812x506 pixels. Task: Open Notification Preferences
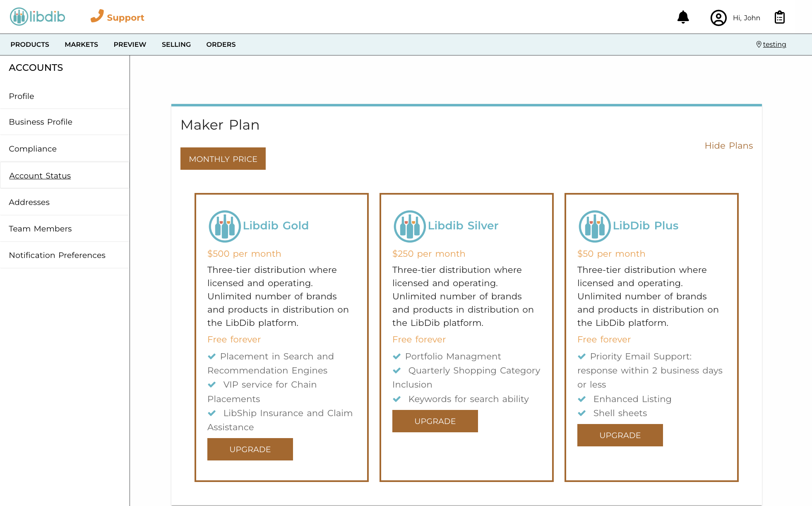(57, 255)
